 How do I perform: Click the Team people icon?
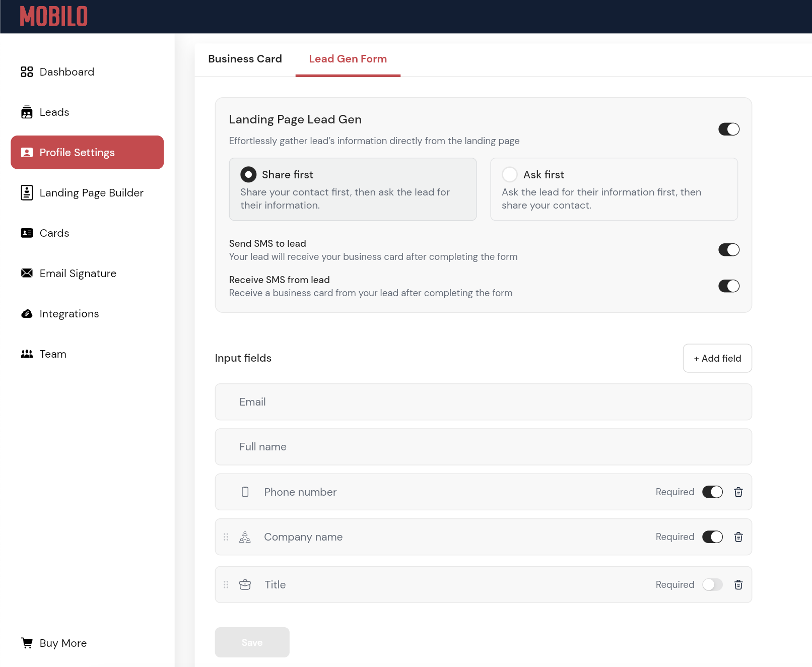27,354
